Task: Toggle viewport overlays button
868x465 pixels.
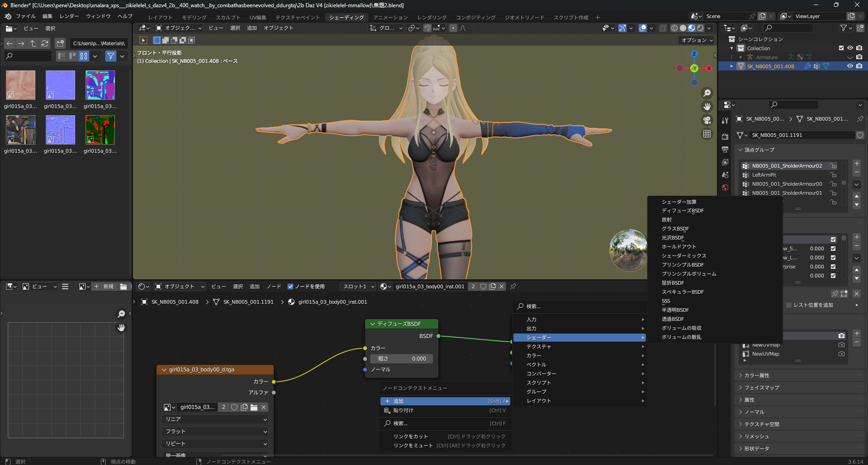Action: click(x=643, y=28)
